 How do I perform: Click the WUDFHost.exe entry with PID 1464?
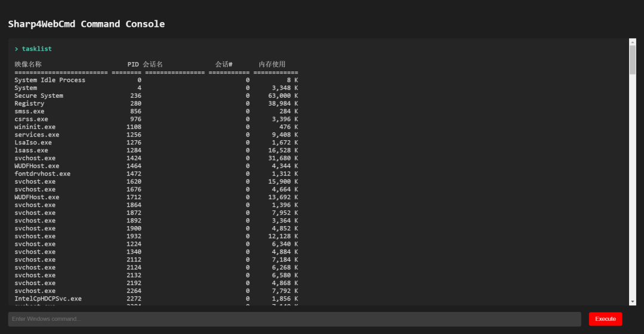pos(36,166)
